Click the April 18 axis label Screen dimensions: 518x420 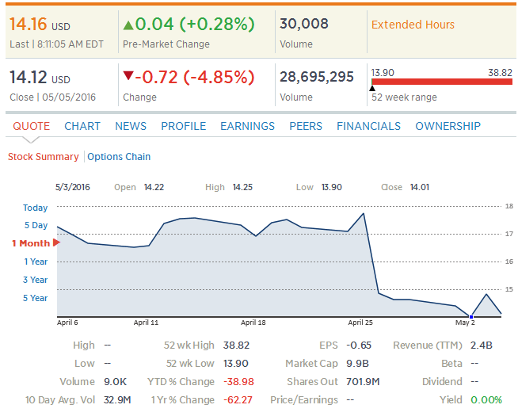click(x=253, y=323)
